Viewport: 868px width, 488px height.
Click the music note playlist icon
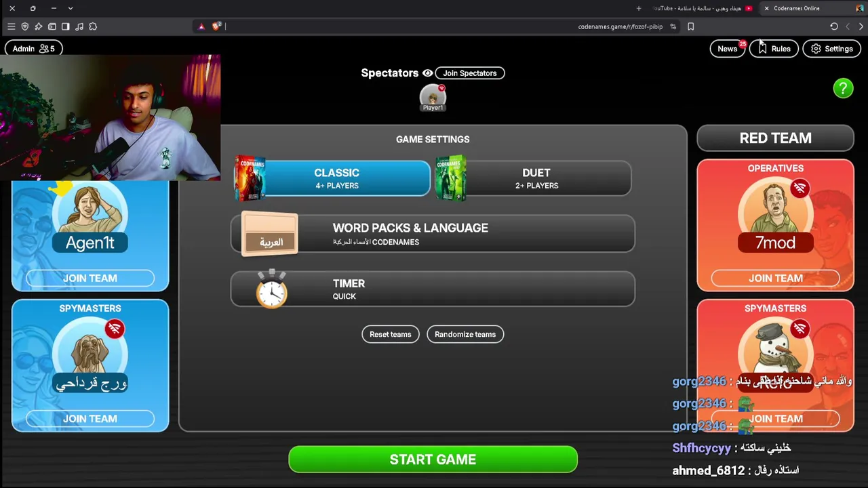click(79, 26)
